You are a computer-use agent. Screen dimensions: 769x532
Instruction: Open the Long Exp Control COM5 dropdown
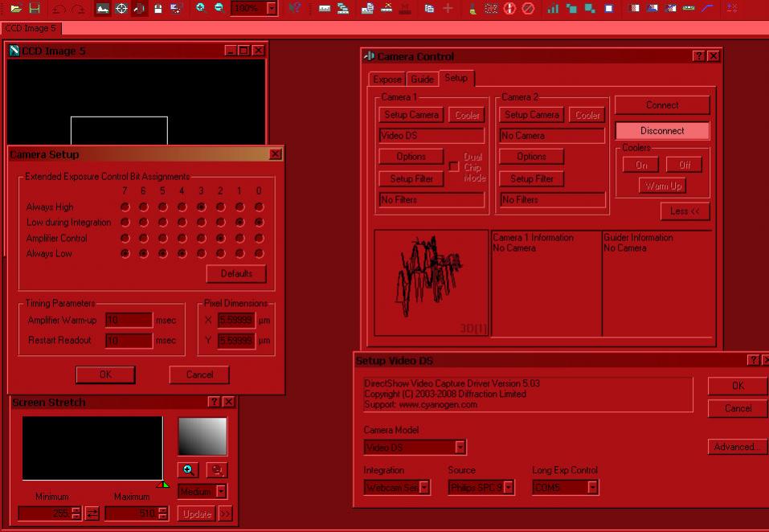click(592, 487)
